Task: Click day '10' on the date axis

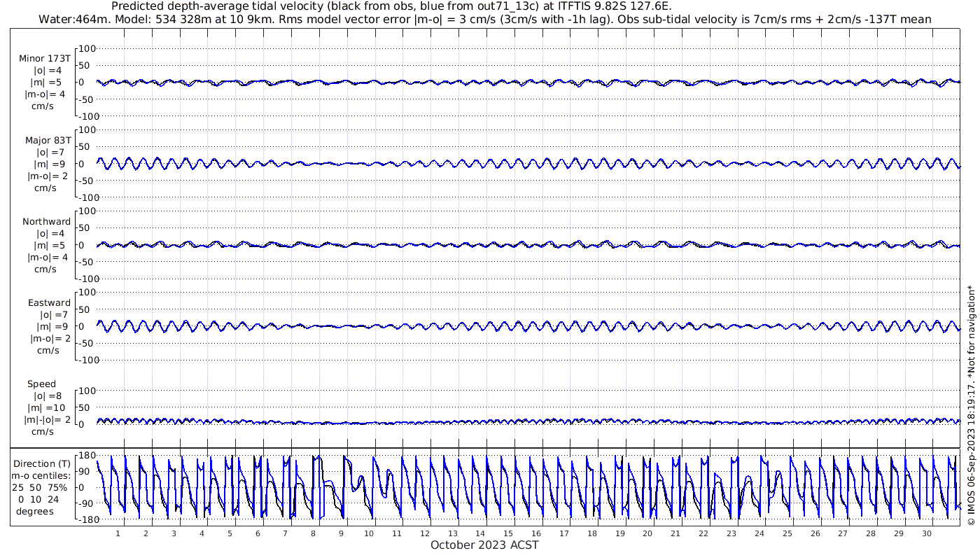Action: [369, 533]
